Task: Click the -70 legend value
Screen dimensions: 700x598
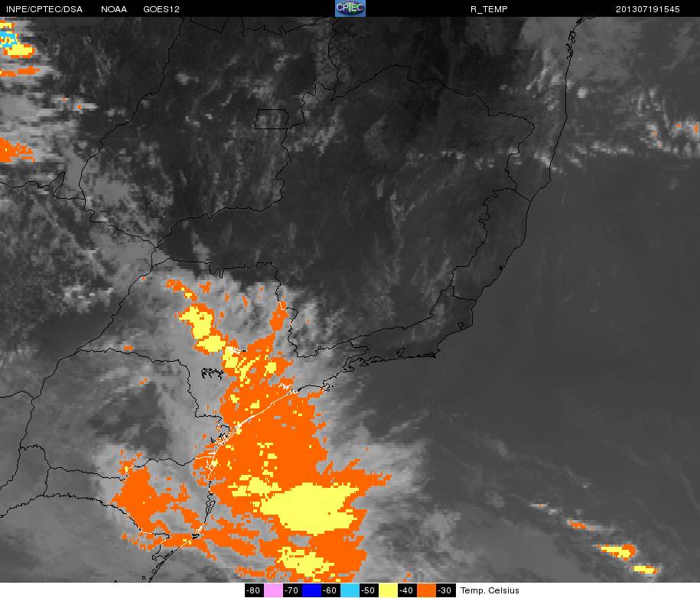Action: tap(292, 590)
